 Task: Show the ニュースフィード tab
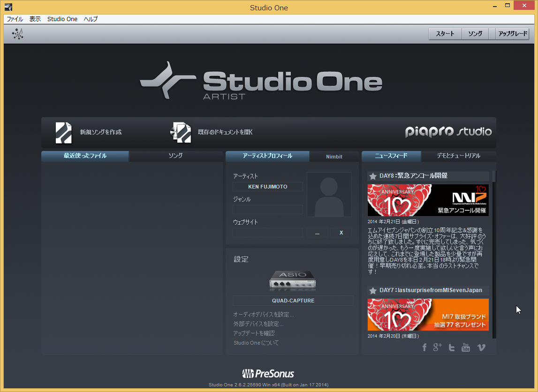(x=391, y=156)
